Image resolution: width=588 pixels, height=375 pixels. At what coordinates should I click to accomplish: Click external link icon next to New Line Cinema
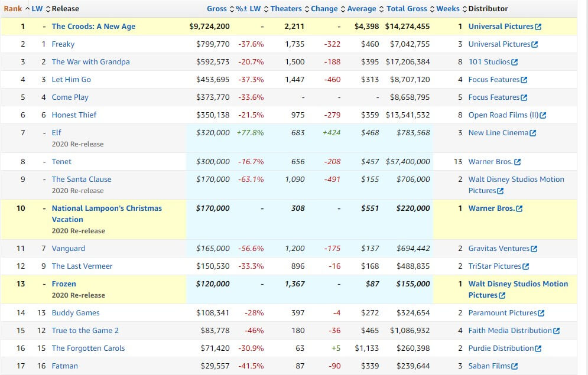click(x=532, y=133)
